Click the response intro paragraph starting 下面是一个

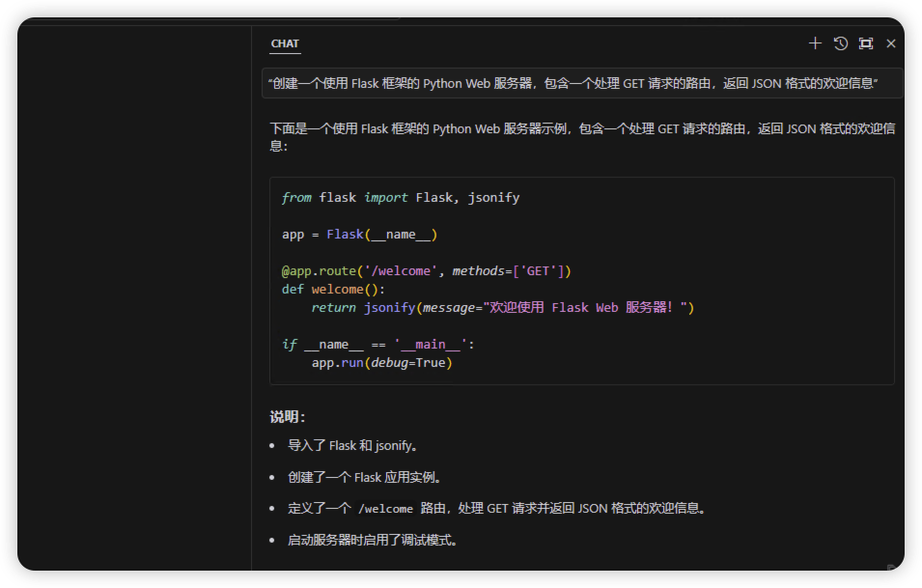click(582, 137)
